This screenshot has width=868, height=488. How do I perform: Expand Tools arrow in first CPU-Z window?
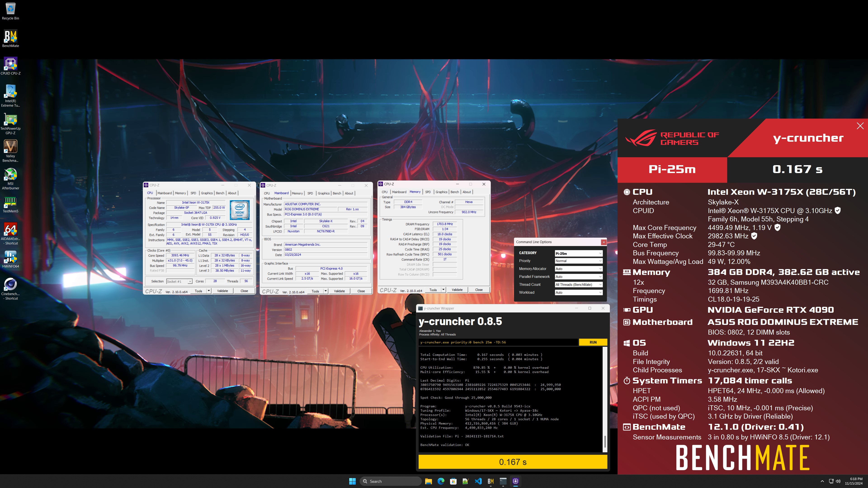click(x=209, y=291)
